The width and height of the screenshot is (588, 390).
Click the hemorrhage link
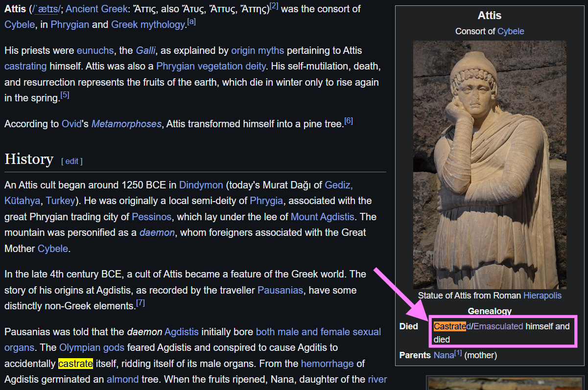pyautogui.click(x=327, y=364)
